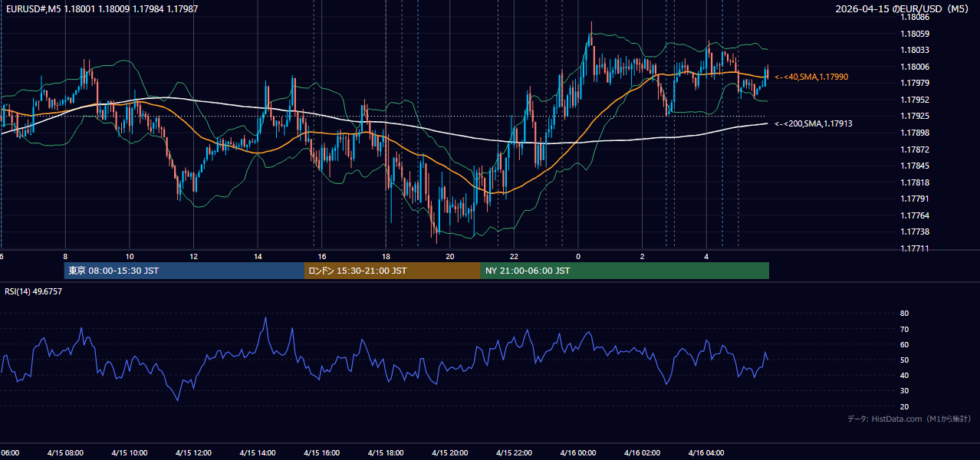Click the 4/16 02:00 time axis label
Viewport: 980px width, 460px height.
(642, 453)
